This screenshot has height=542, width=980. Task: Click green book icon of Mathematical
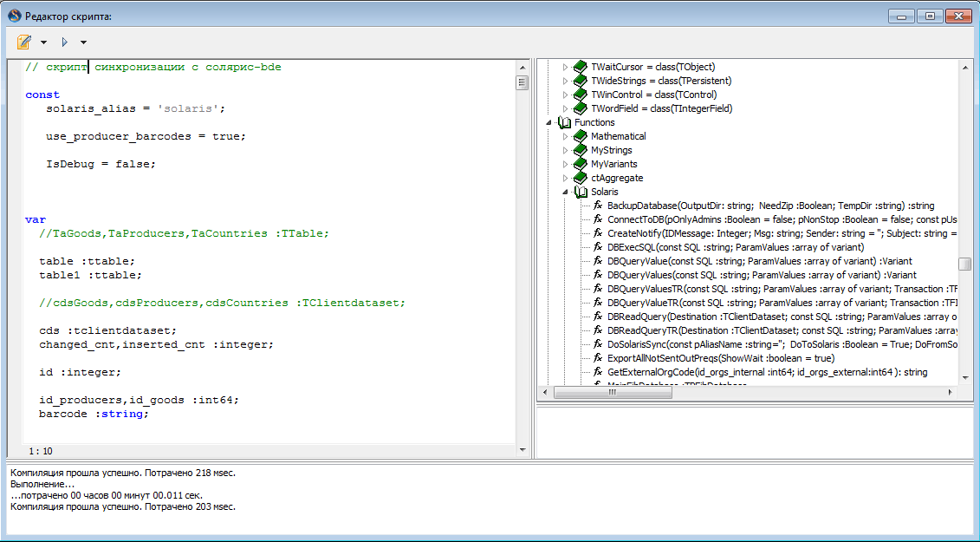tap(580, 136)
